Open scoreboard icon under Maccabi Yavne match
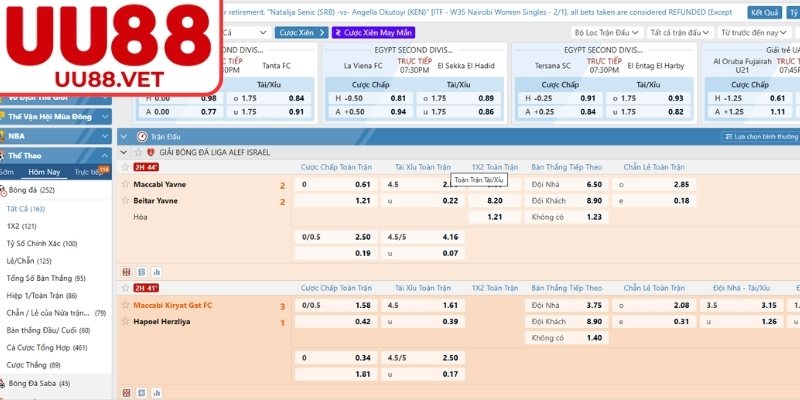Screen dimensions: 800x400 [x=127, y=272]
